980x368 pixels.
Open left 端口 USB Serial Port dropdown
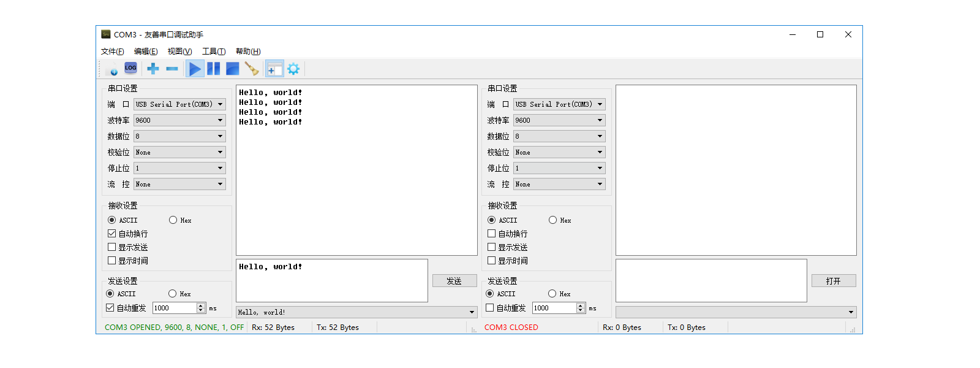click(x=179, y=104)
